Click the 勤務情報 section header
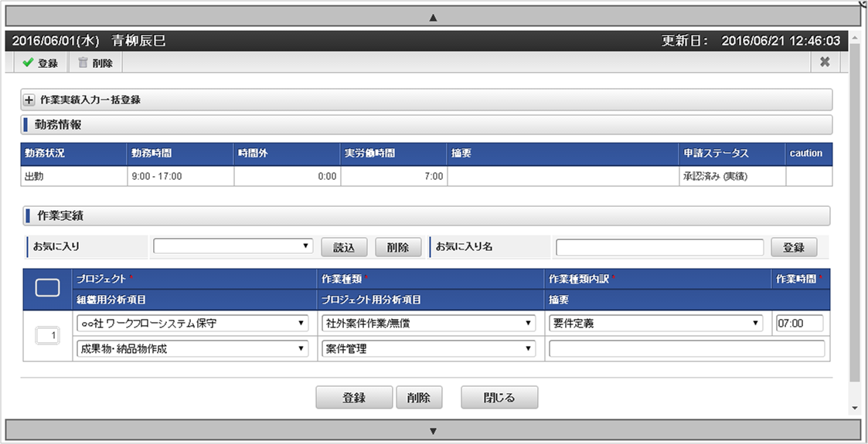The image size is (868, 444). (x=426, y=125)
